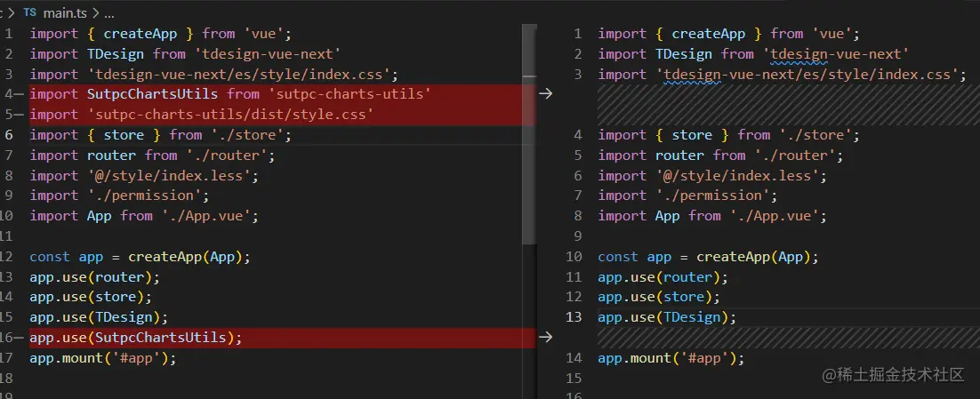Click right pane line importing router from './router'
The image size is (980, 399).
(720, 156)
